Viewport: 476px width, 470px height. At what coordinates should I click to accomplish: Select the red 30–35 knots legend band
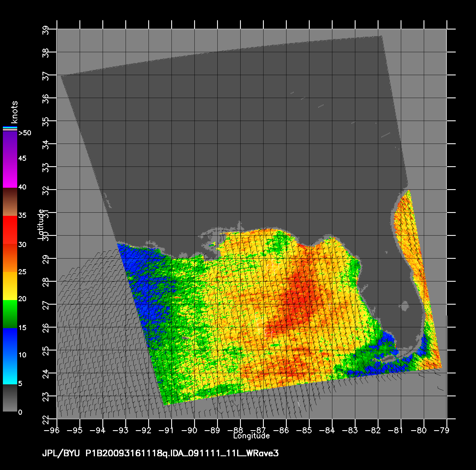pos(10,230)
